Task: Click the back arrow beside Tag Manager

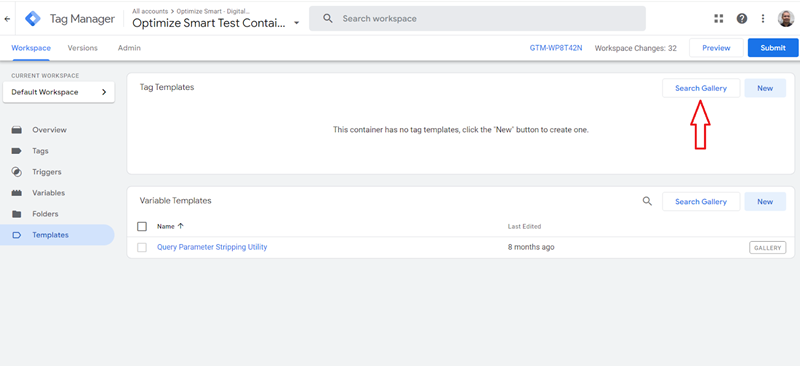Action: pyautogui.click(x=7, y=19)
